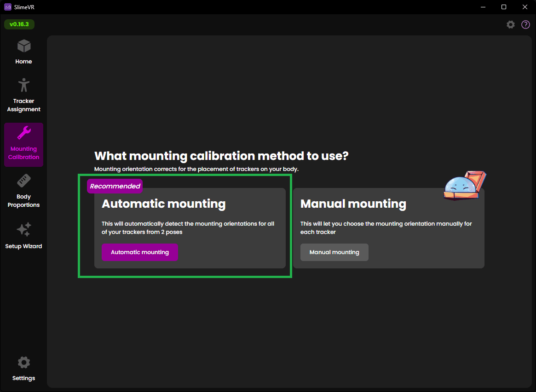This screenshot has width=536, height=392.
Task: Open the help question mark icon
Action: pos(525,24)
